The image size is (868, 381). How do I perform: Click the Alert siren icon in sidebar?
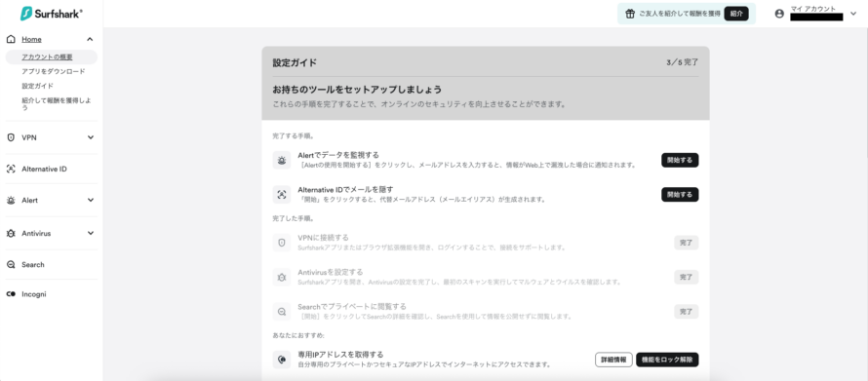(x=11, y=200)
